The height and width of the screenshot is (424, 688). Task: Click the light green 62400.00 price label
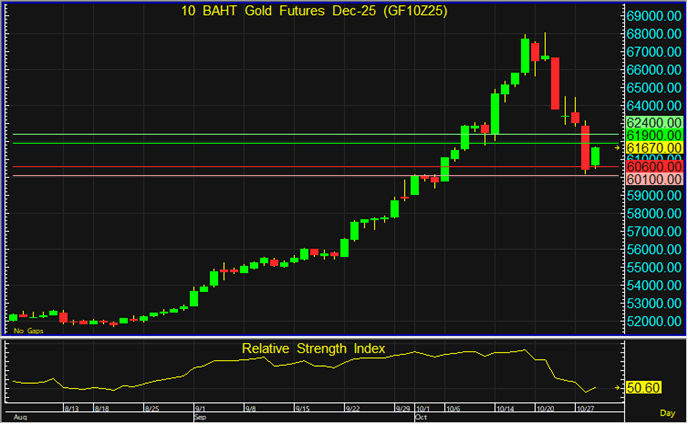(x=653, y=119)
